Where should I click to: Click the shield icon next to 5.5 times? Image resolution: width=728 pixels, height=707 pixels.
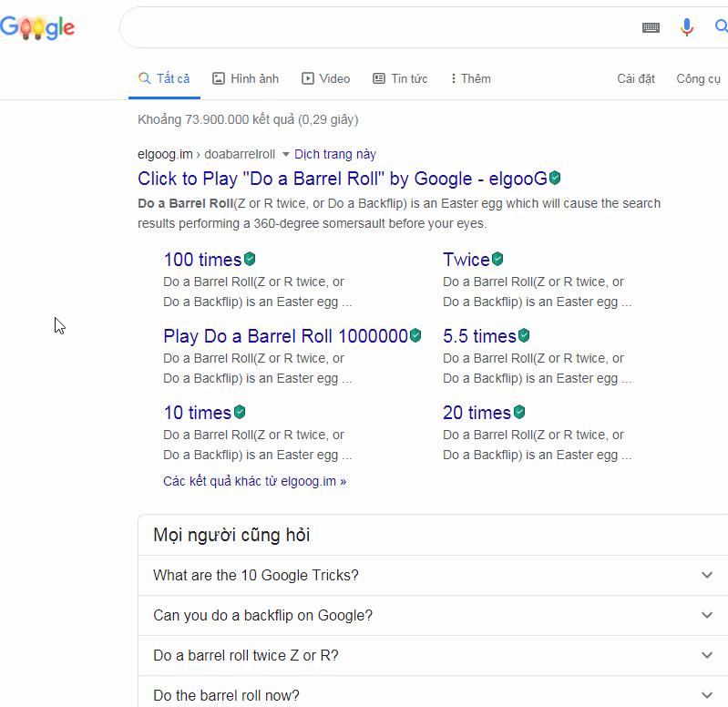coord(524,335)
